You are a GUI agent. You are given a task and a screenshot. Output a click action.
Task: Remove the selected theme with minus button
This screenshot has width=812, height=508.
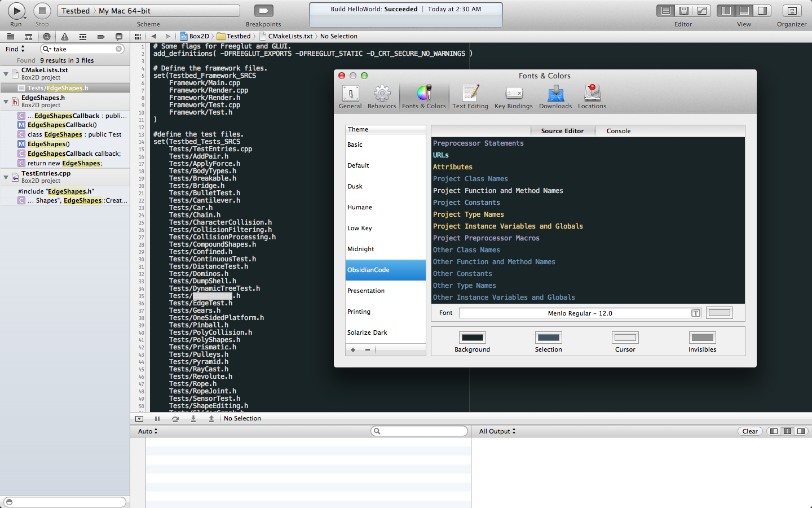368,350
